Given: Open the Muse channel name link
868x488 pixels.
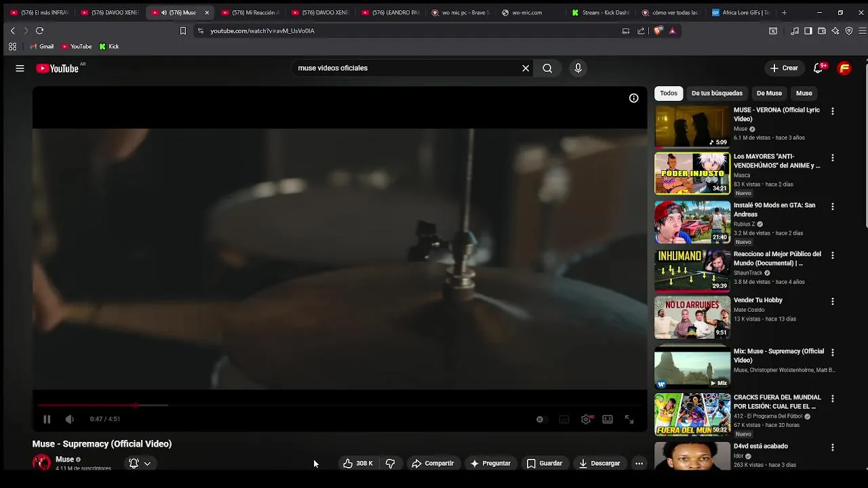Looking at the screenshot, I should point(64,460).
